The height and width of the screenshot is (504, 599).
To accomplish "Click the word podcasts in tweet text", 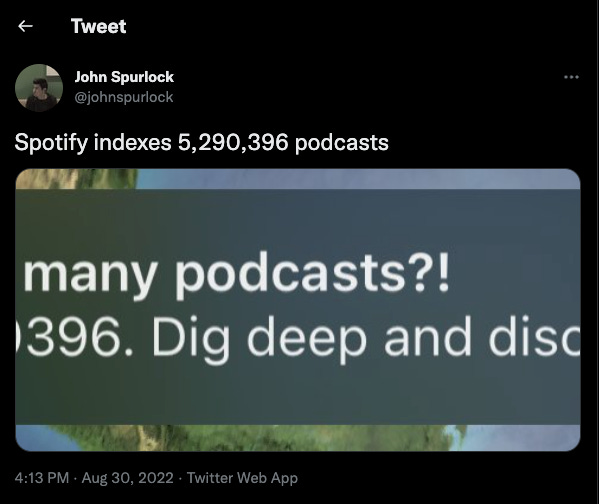I will 342,143.
